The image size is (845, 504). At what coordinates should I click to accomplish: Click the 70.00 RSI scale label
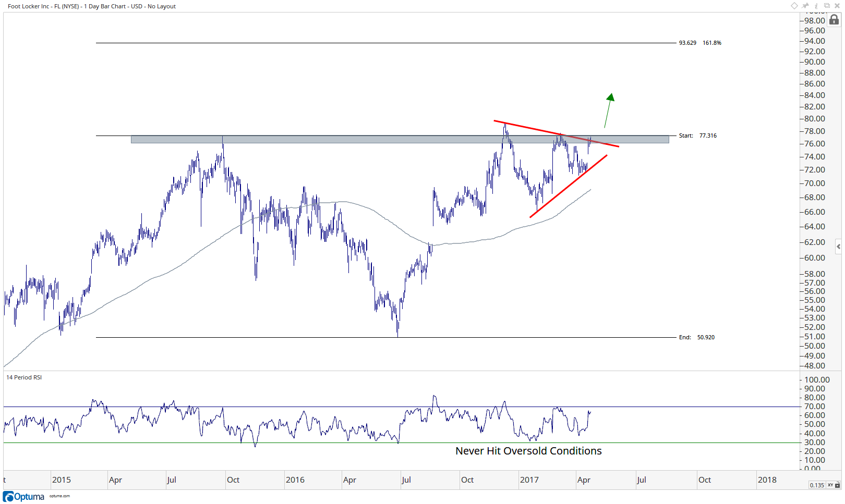(814, 406)
